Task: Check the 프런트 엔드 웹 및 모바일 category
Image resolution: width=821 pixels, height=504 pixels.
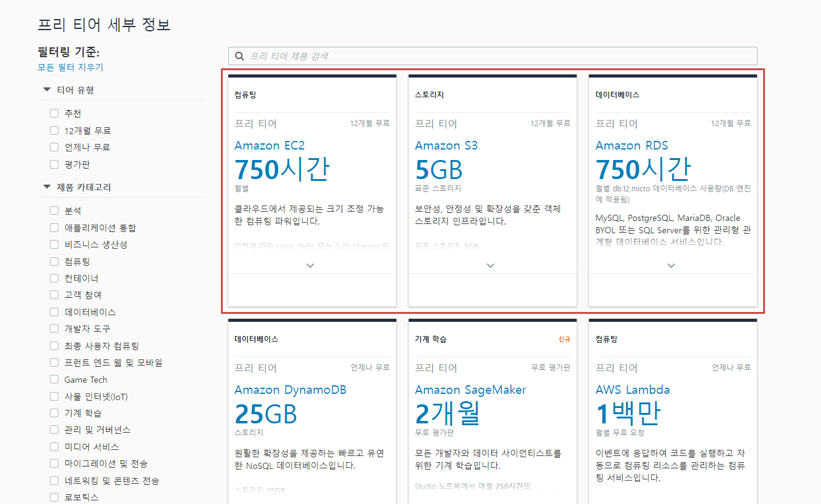Action: pyautogui.click(x=54, y=362)
